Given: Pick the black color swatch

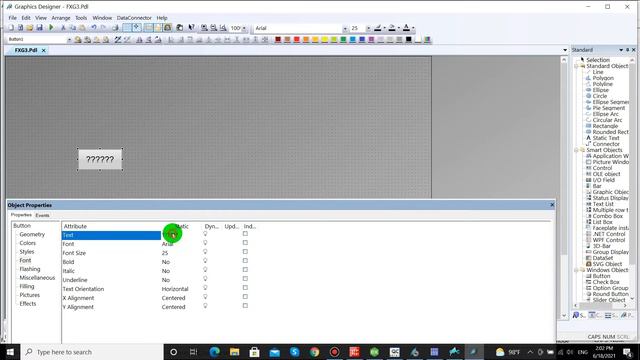Looking at the screenshot, I should pyautogui.click(x=409, y=40).
